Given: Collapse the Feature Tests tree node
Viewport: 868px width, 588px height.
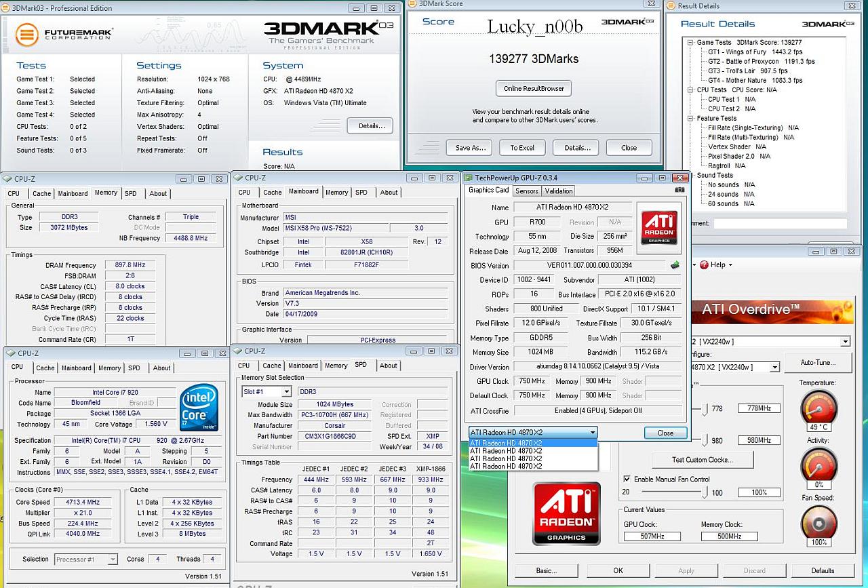Looking at the screenshot, I should pos(691,118).
